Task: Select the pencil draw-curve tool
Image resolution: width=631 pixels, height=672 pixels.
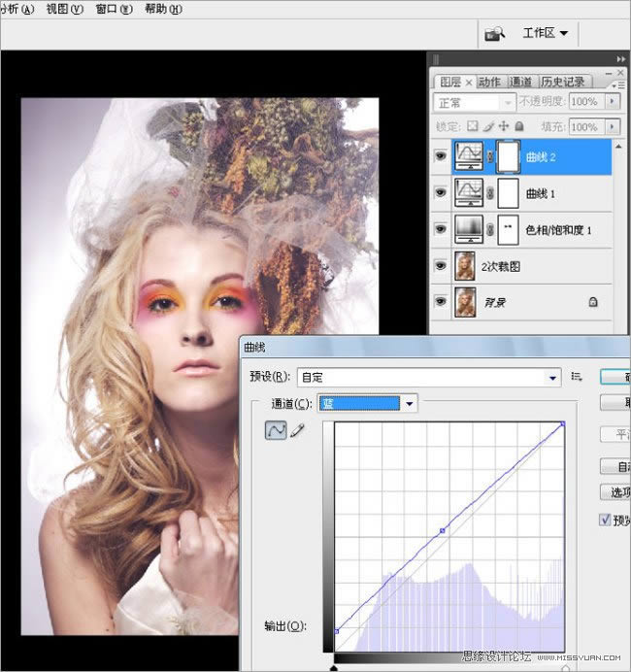Action: coord(297,431)
